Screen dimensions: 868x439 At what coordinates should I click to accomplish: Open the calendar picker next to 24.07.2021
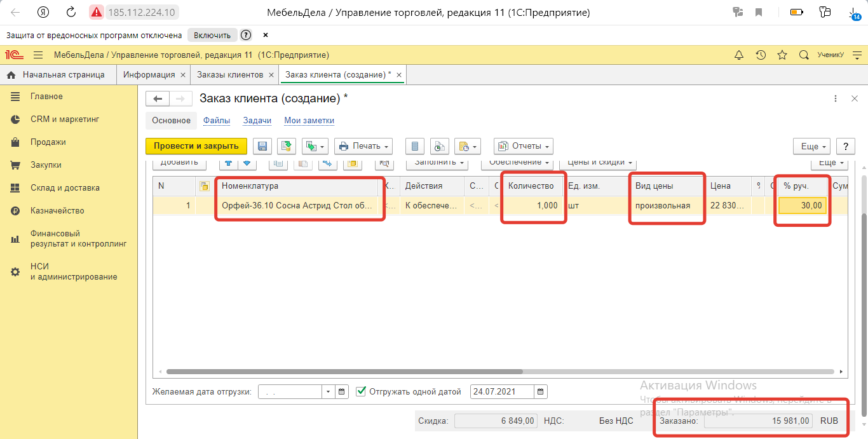coord(540,391)
